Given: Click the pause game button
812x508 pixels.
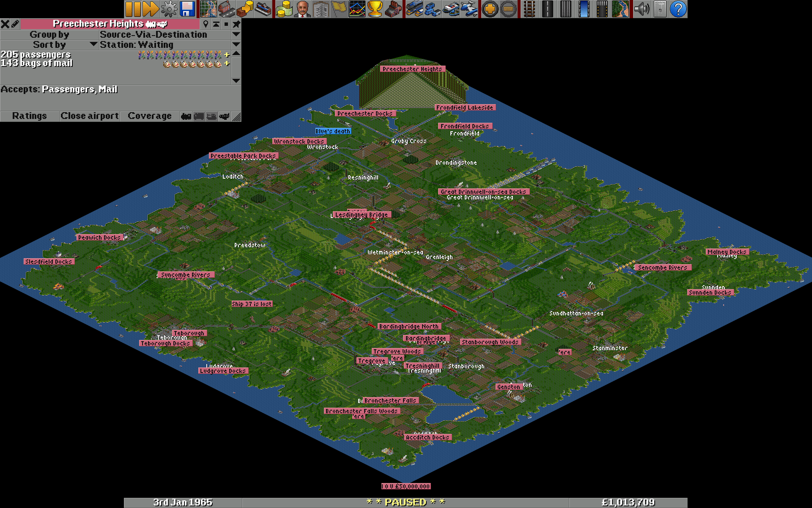Looking at the screenshot, I should coord(133,9).
